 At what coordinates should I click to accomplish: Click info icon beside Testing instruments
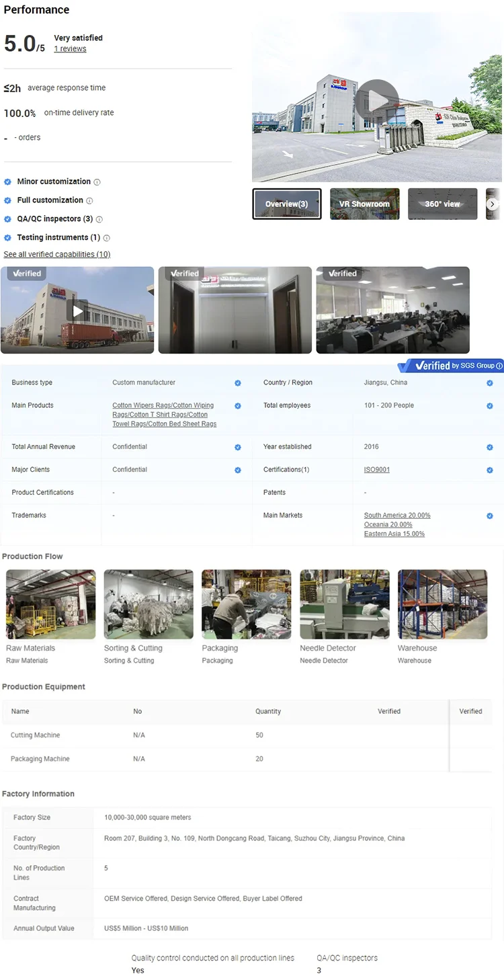coord(107,238)
